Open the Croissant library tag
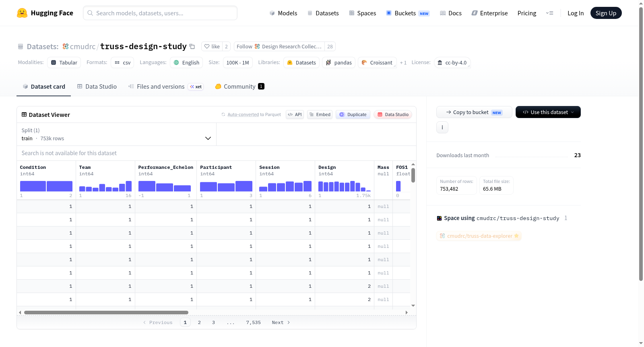The height and width of the screenshot is (347, 644). tap(377, 62)
